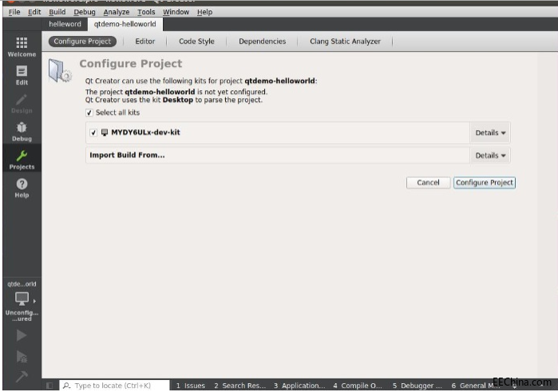558x392 pixels.
Task: Build project with the hammer icon
Action: click(x=22, y=376)
